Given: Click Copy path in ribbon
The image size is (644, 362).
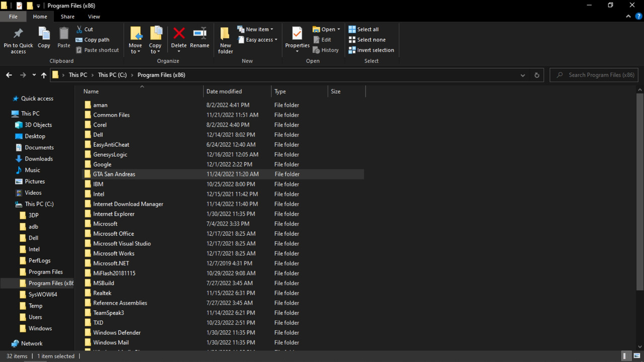Looking at the screenshot, I should pos(93,40).
